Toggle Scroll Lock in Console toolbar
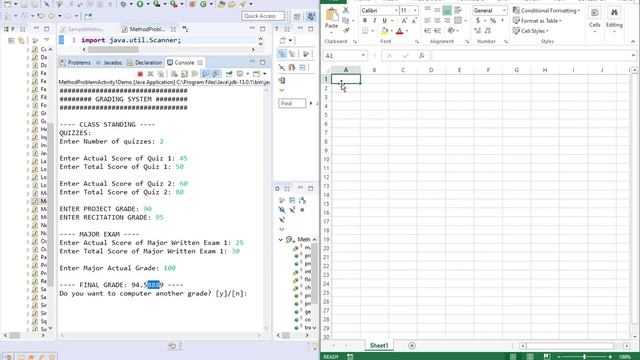Image resolution: width=640 pixels, height=360 pixels. coord(184,74)
